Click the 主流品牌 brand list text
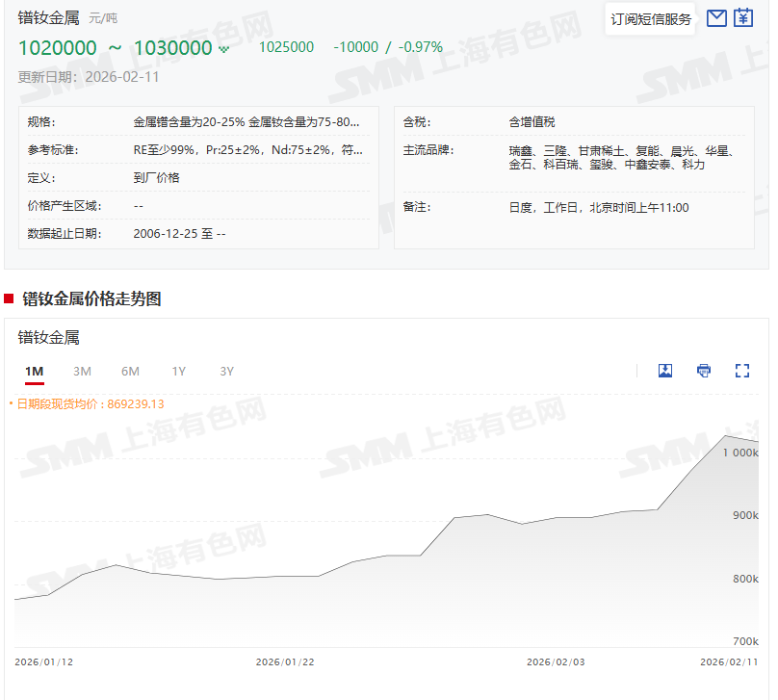Image resolution: width=778 pixels, height=700 pixels. pyautogui.click(x=621, y=158)
